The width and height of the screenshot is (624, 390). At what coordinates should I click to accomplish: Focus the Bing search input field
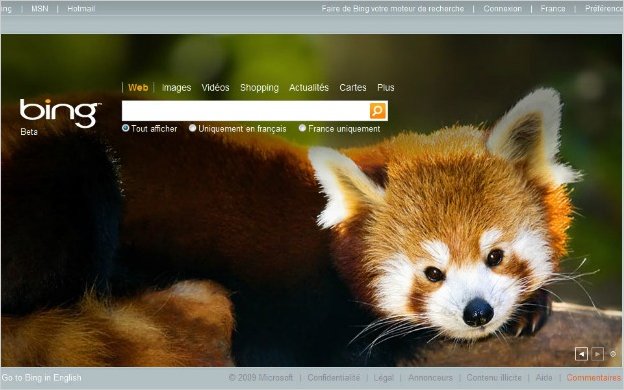coord(246,111)
